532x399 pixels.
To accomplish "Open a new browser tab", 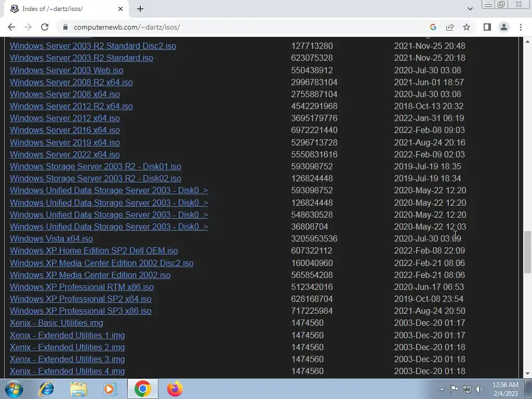I will tap(140, 9).
